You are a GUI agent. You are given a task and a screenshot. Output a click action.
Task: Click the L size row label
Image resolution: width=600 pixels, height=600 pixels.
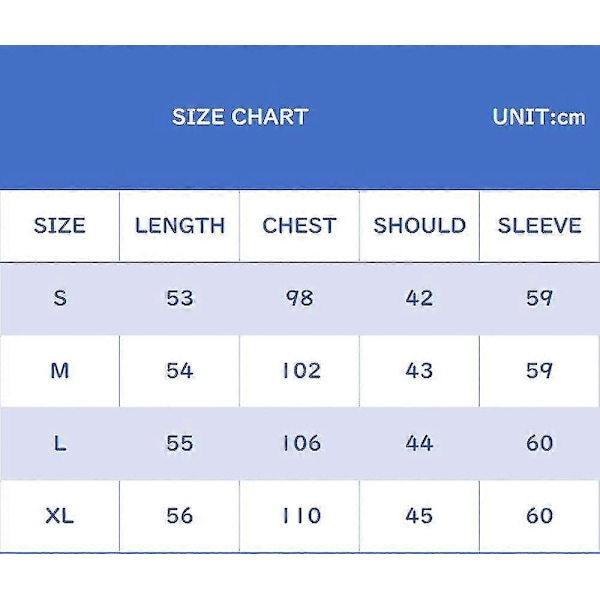pos(60,443)
